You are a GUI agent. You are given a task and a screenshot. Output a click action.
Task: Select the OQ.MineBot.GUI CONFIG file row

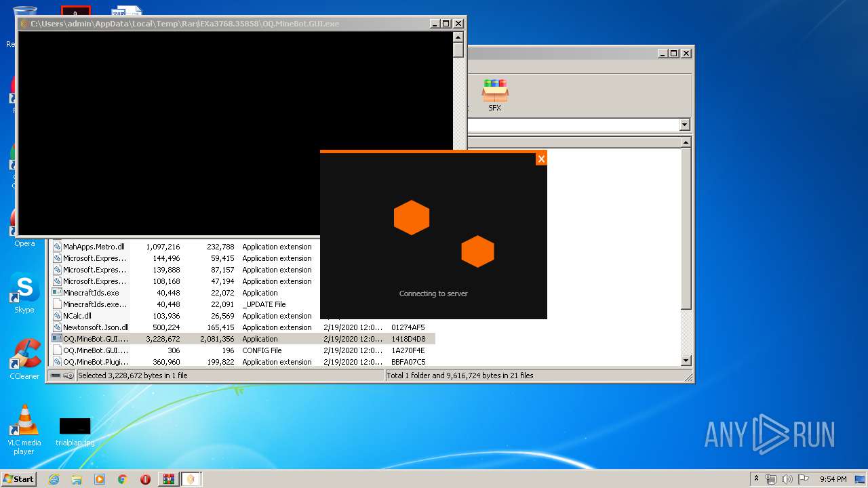pos(243,350)
